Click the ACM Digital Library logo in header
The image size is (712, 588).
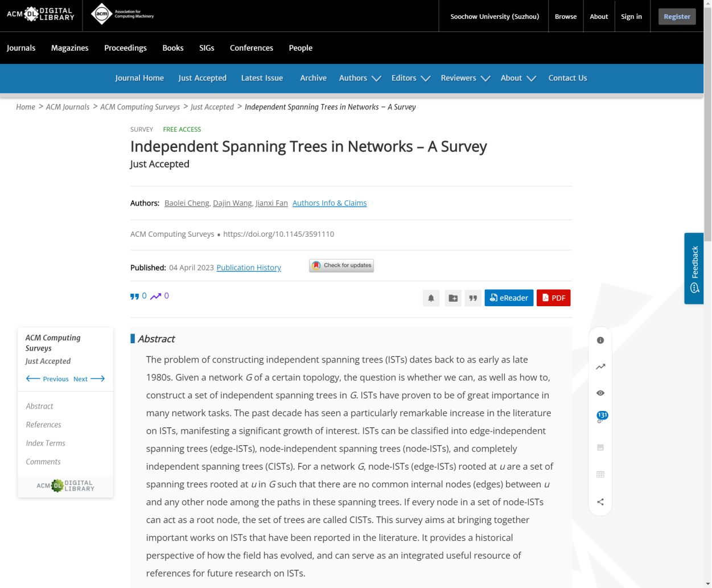pyautogui.click(x=41, y=15)
